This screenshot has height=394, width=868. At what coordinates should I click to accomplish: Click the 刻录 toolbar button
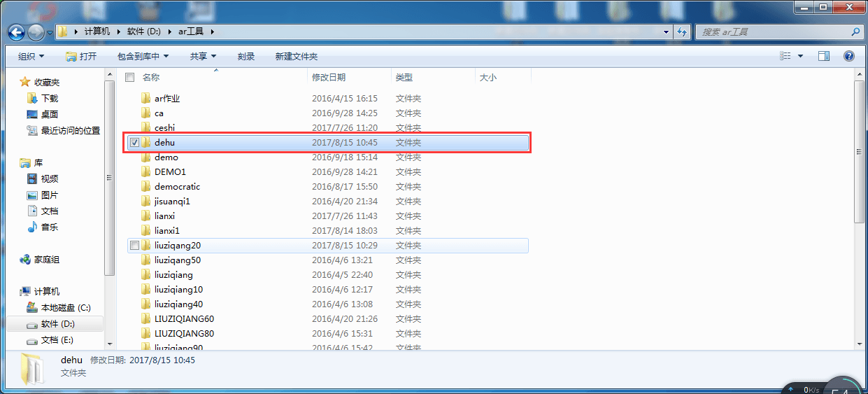click(246, 56)
